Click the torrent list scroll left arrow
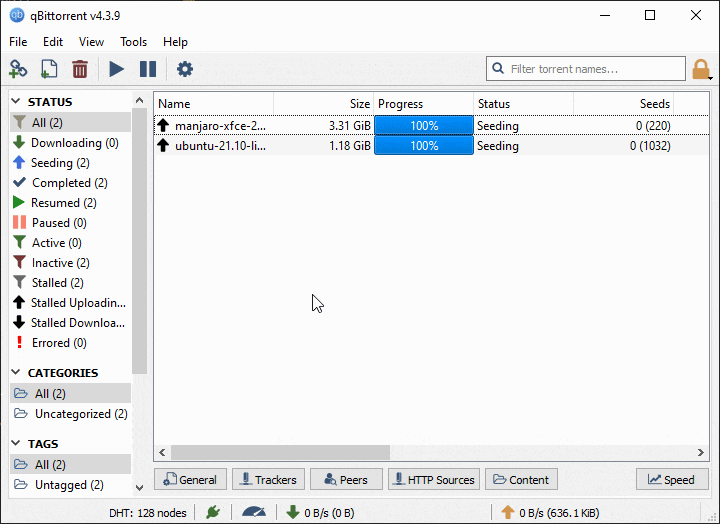This screenshot has width=720, height=524. tap(162, 452)
